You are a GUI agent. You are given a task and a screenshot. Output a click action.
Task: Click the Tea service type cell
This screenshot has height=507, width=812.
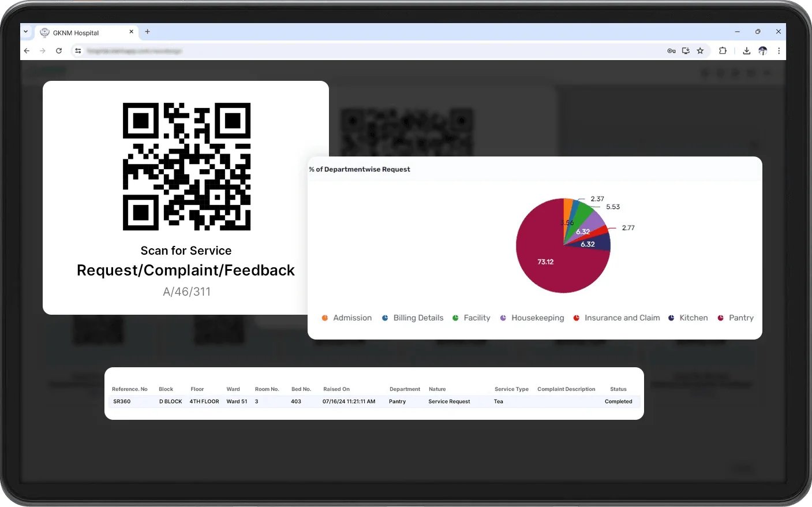pyautogui.click(x=499, y=401)
